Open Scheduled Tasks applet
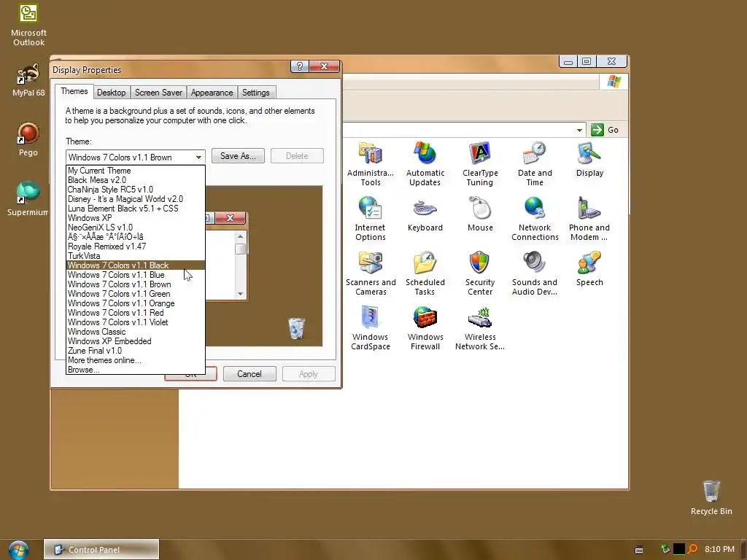The width and height of the screenshot is (747, 560). click(425, 273)
